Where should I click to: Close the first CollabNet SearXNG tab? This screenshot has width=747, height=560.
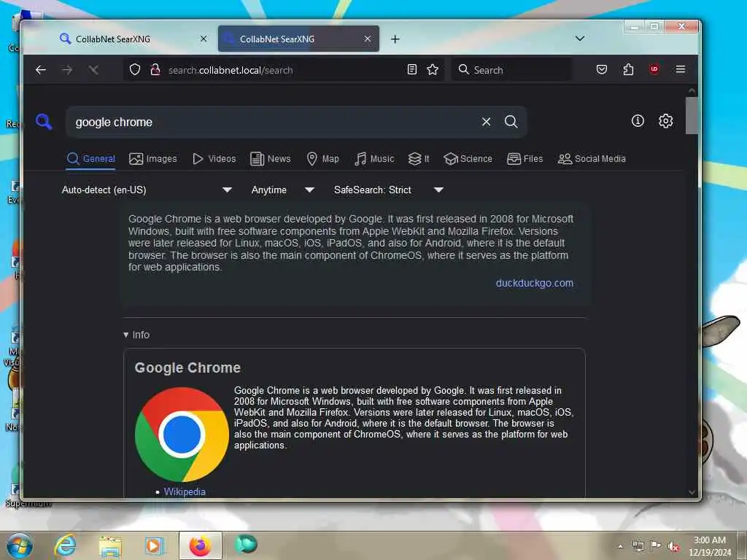click(204, 39)
